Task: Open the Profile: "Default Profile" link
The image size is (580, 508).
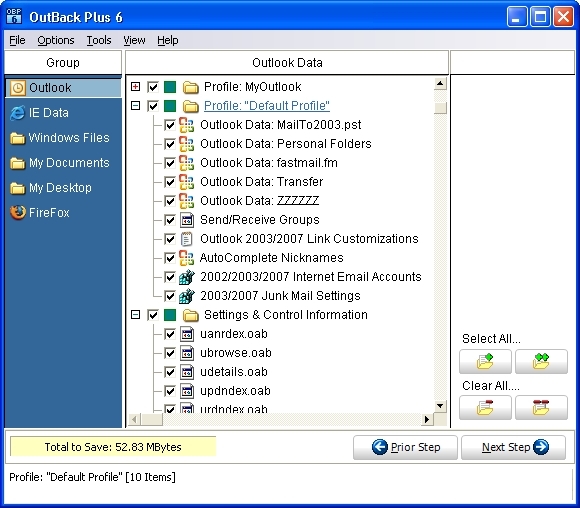Action: click(267, 106)
